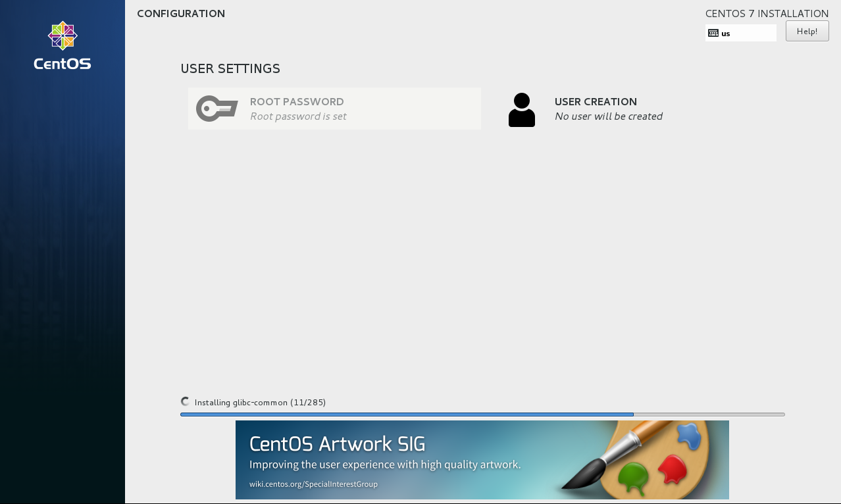The width and height of the screenshot is (841, 504).
Task: Click the keyboard icon beside us layout
Action: point(713,33)
